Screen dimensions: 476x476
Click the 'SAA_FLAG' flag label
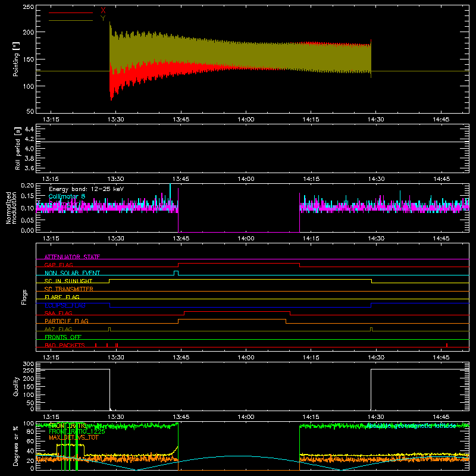pos(58,313)
